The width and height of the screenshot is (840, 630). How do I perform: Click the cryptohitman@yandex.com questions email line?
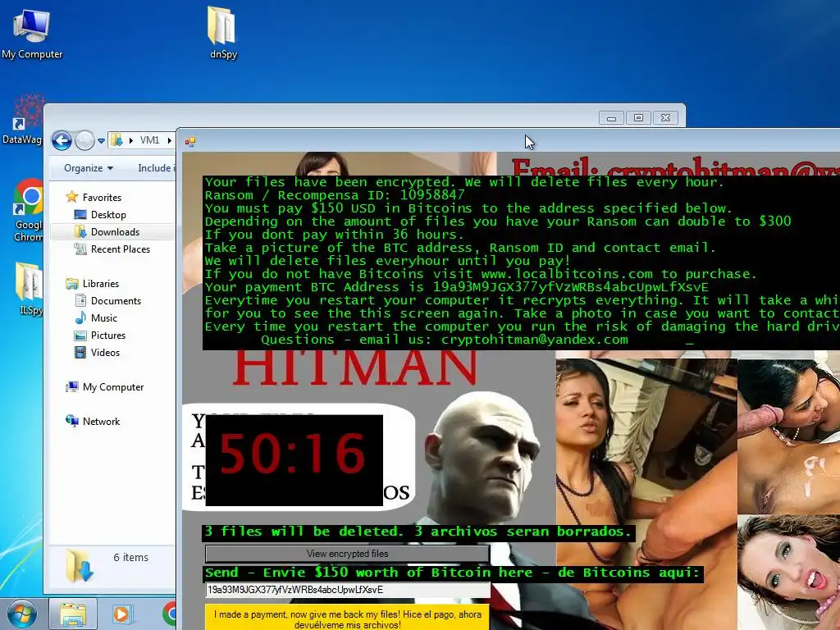[x=445, y=340]
